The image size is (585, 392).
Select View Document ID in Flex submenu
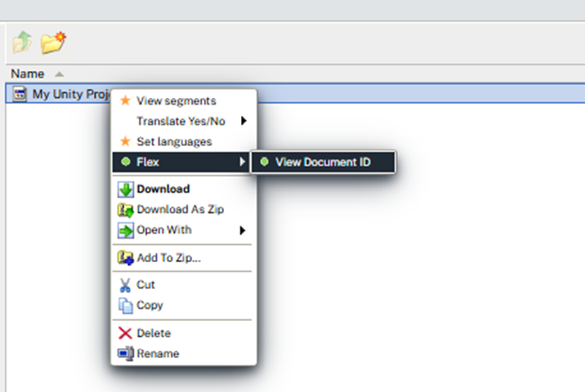point(323,162)
